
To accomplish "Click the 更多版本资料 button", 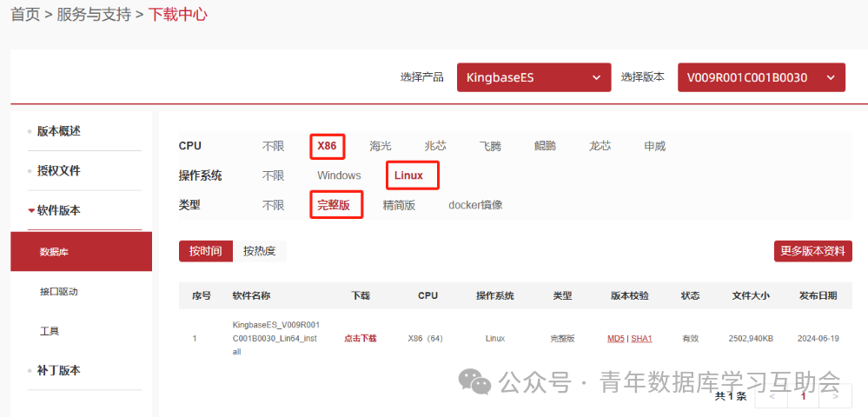I will click(x=812, y=251).
